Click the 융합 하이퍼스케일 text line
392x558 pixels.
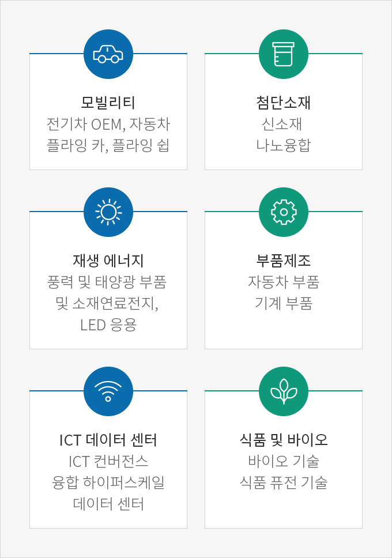(x=108, y=482)
